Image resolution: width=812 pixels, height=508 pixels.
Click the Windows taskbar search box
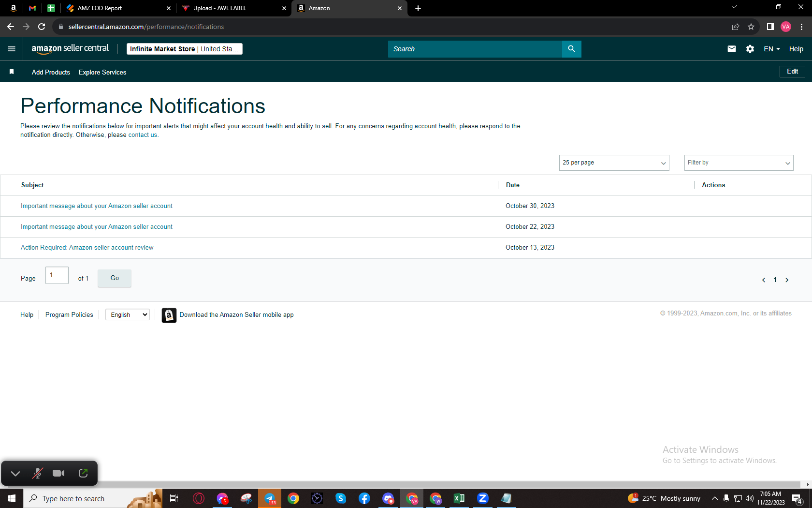[x=93, y=498]
